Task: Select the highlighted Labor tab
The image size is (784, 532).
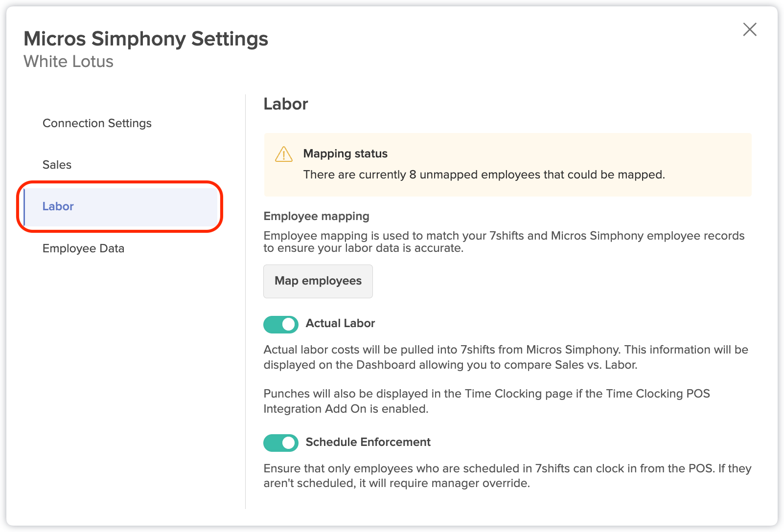Action: (120, 206)
